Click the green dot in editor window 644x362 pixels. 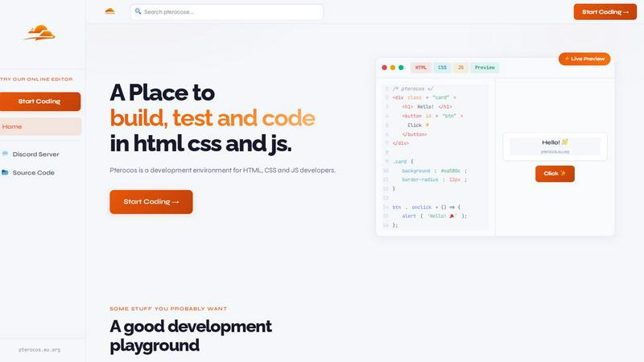coord(401,68)
